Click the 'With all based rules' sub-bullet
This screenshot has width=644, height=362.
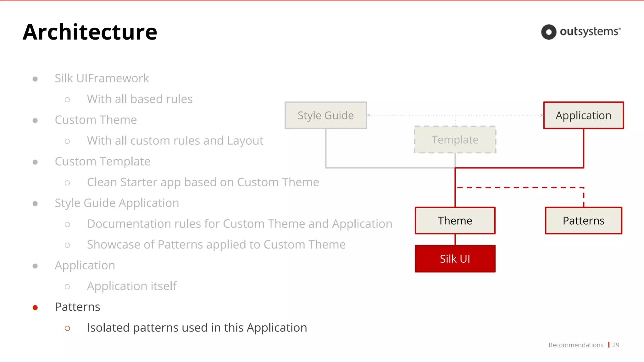click(140, 99)
